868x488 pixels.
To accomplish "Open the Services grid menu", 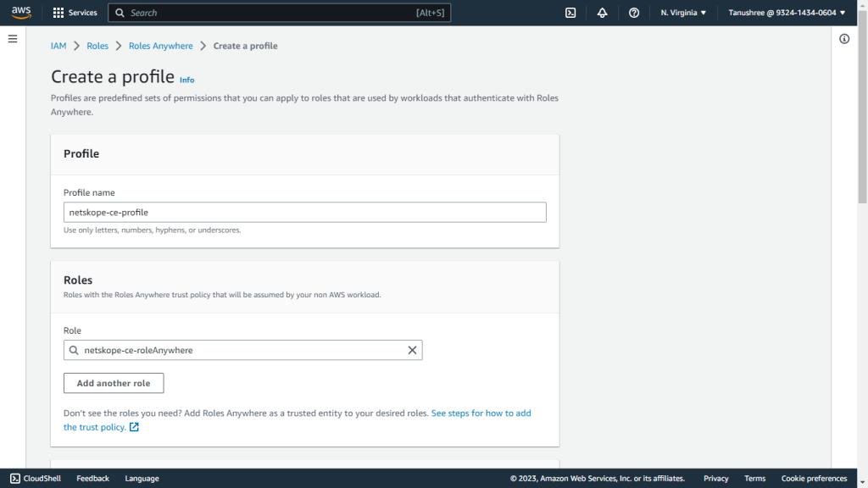I will [58, 12].
